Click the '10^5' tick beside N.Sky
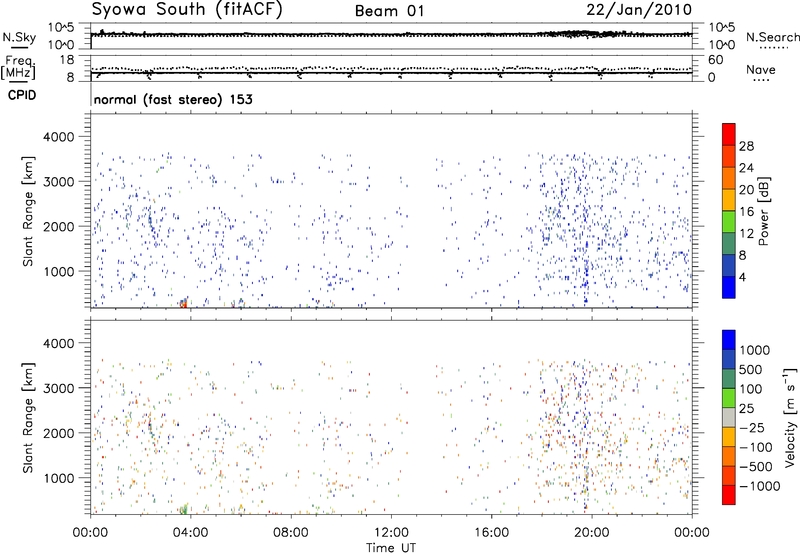The image size is (800, 554). [x=61, y=28]
